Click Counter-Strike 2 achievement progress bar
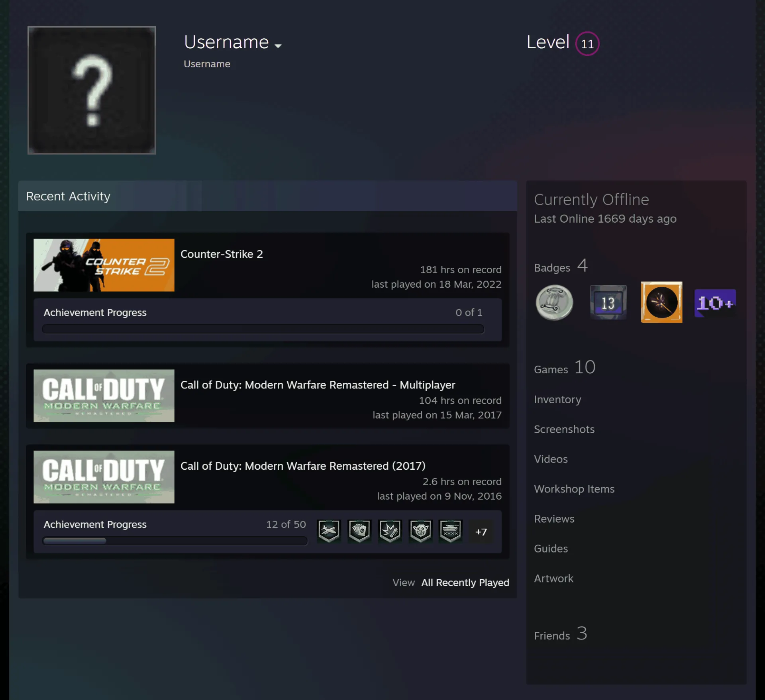This screenshot has width=765, height=700. point(263,329)
